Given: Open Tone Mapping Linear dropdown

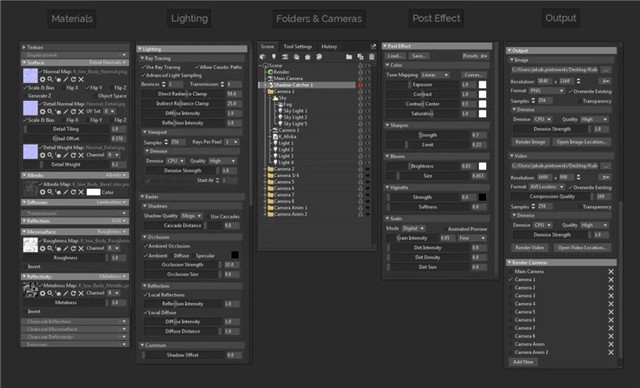Looking at the screenshot, I should tap(434, 75).
